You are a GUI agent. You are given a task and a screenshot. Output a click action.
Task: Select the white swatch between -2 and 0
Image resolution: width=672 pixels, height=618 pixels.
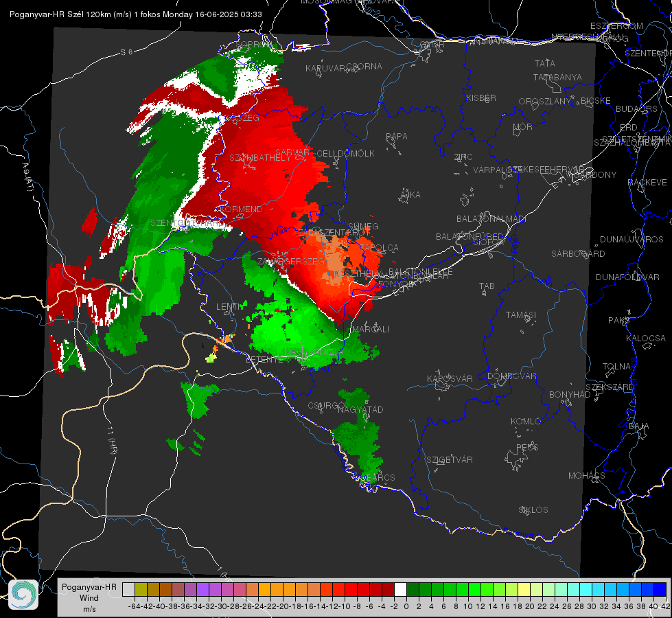[x=400, y=589]
